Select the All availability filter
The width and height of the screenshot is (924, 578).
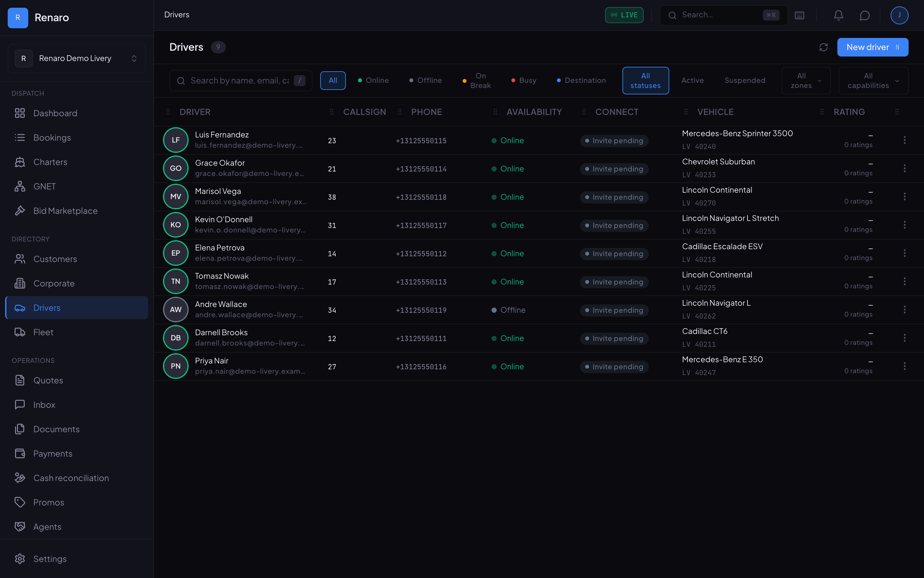333,81
